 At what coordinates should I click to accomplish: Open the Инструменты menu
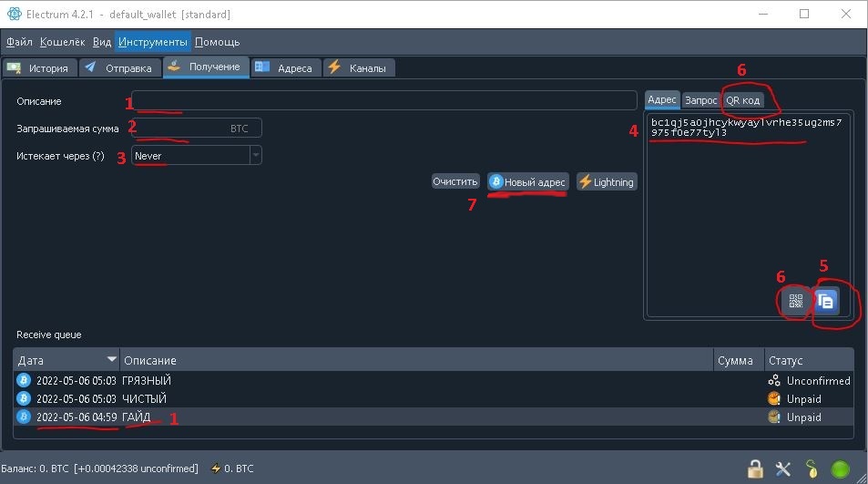153,42
